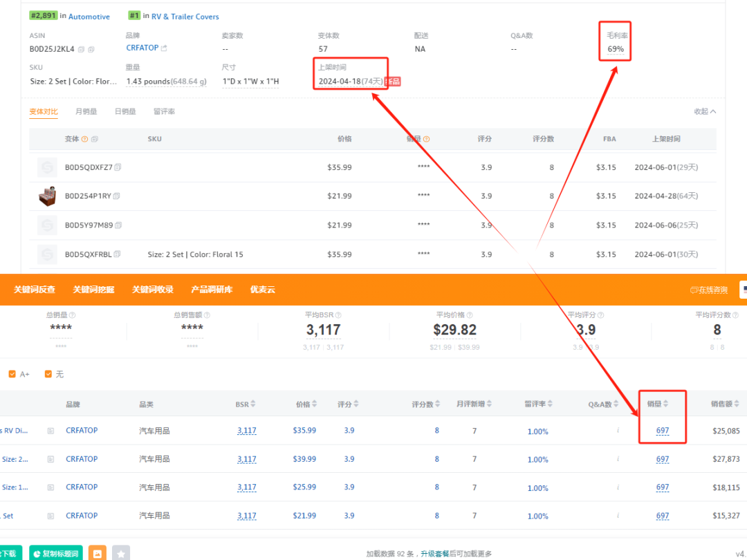
Task: Open 关键词收录 in the orange navigation bar
Action: [x=152, y=290]
